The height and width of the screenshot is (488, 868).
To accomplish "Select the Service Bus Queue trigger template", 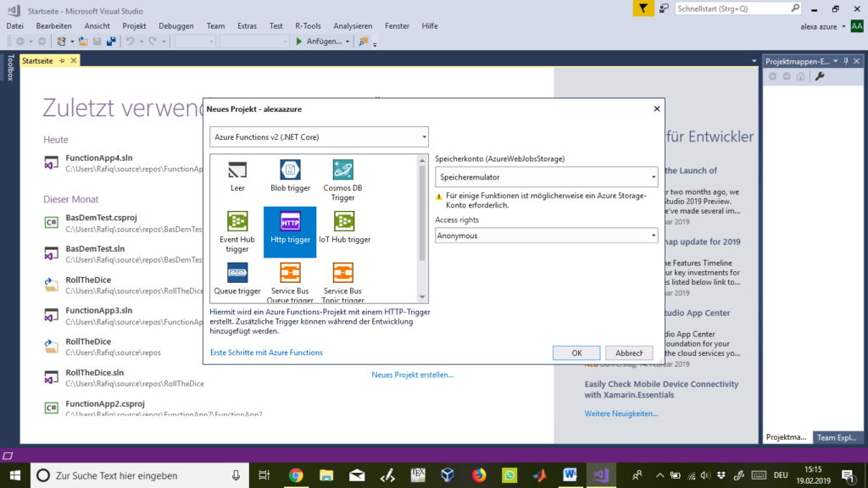I will pos(290,281).
